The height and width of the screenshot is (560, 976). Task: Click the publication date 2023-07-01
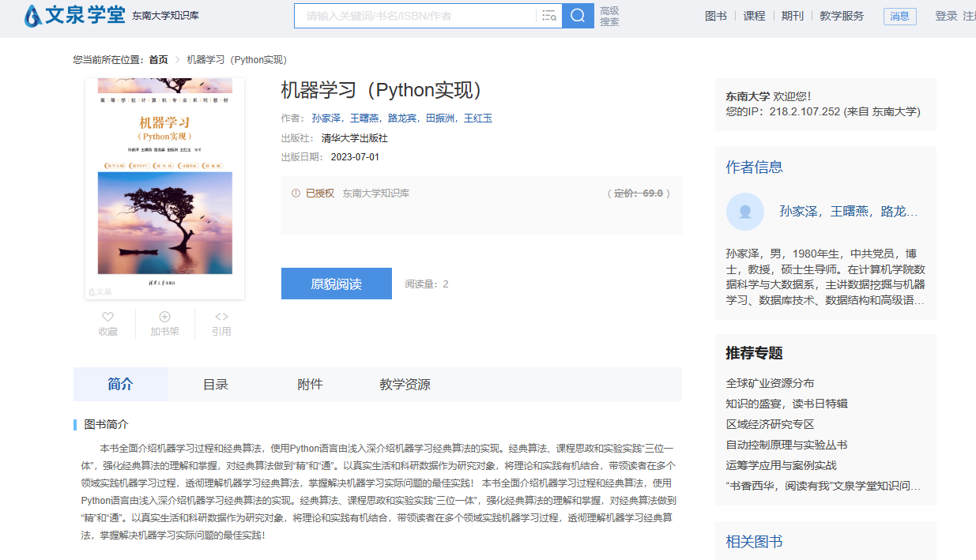click(355, 157)
